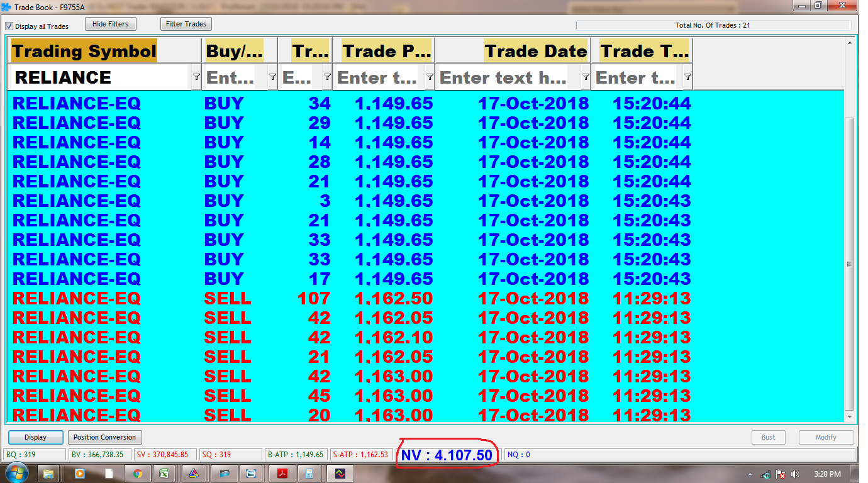Click the Position Conversion button

coord(104,437)
